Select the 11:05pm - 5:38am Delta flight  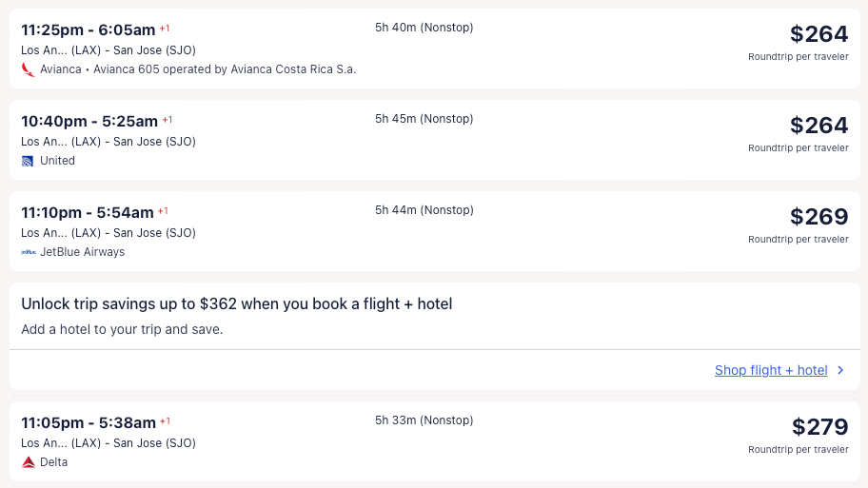click(x=89, y=422)
